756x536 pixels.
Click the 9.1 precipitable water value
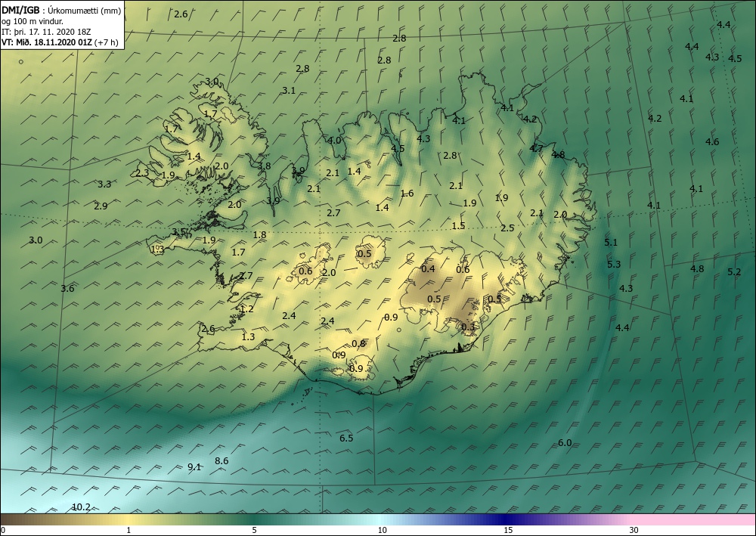(194, 466)
